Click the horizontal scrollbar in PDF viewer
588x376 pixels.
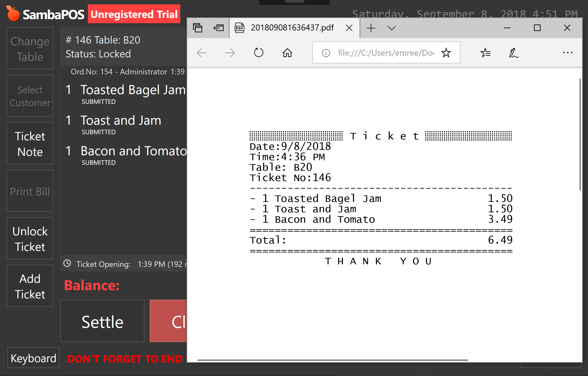(x=333, y=360)
